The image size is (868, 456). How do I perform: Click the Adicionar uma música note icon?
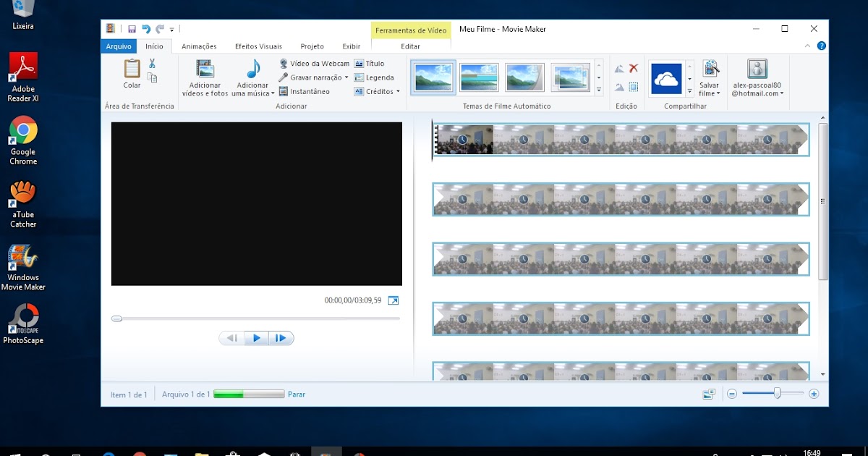[x=253, y=69]
